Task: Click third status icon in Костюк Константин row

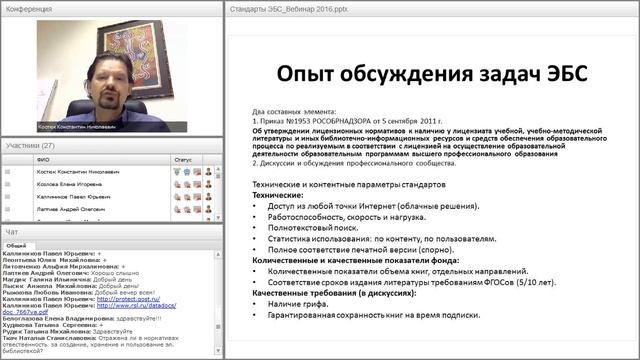Action: coord(197,172)
